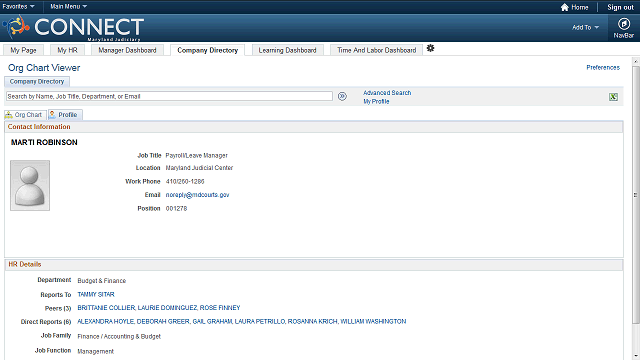Open the Time And Labor Dashboard tab
Screen dimensions: 640x360
(376, 50)
